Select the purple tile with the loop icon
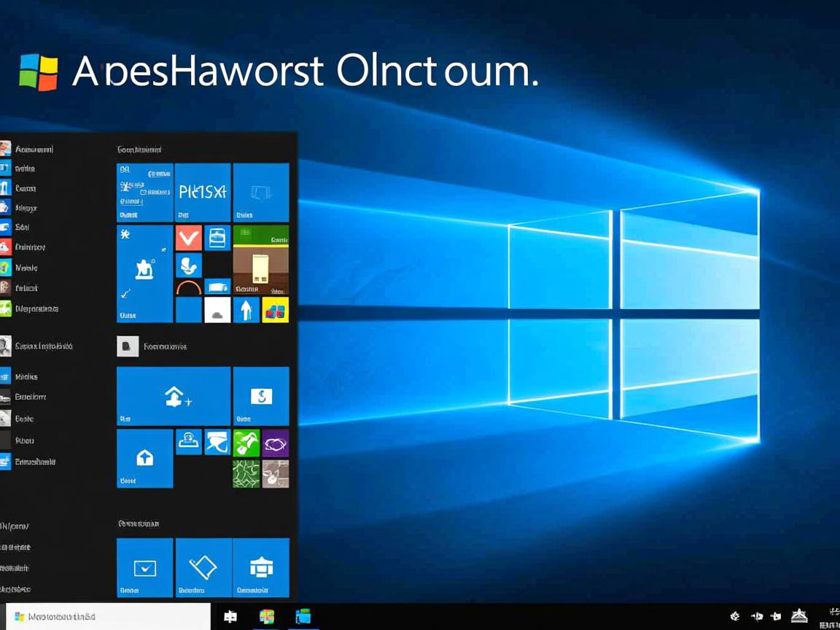This screenshot has height=630, width=840. (276, 443)
